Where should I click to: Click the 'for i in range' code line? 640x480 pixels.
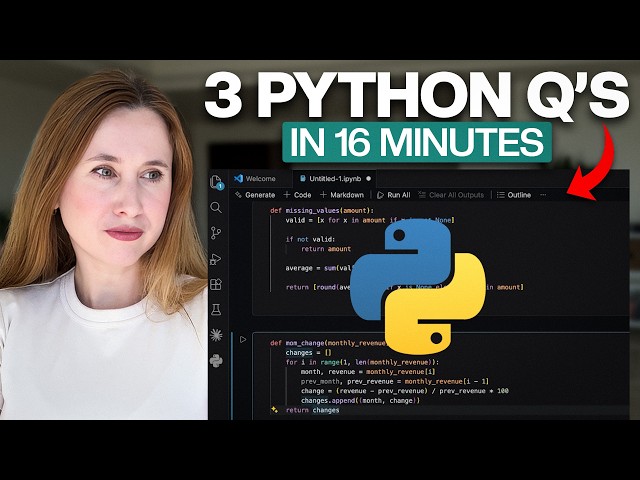pos(362,362)
